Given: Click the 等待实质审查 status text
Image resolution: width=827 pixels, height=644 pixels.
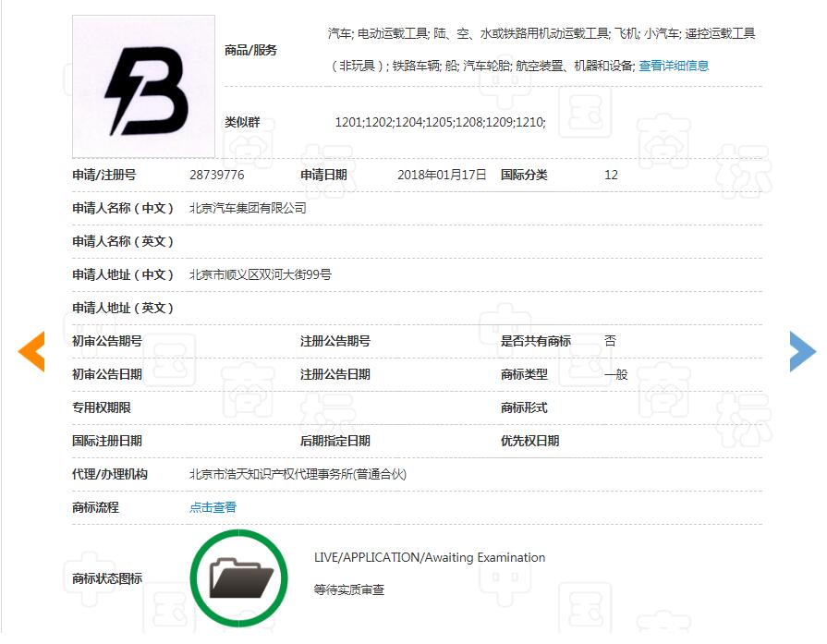Looking at the screenshot, I should coord(349,589).
